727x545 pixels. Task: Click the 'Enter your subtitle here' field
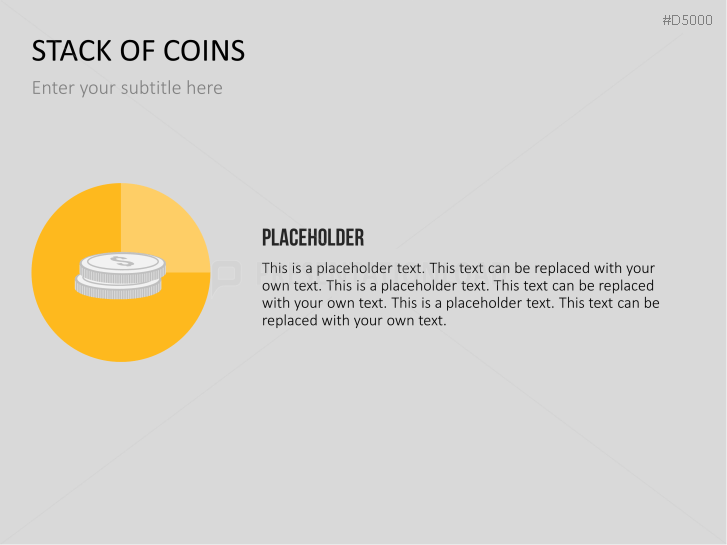point(127,88)
